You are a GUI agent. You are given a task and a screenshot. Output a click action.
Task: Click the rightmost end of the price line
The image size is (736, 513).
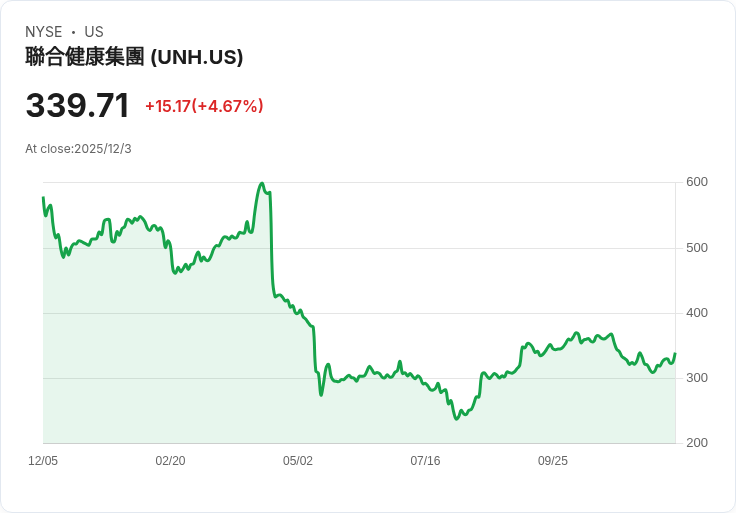click(675, 353)
